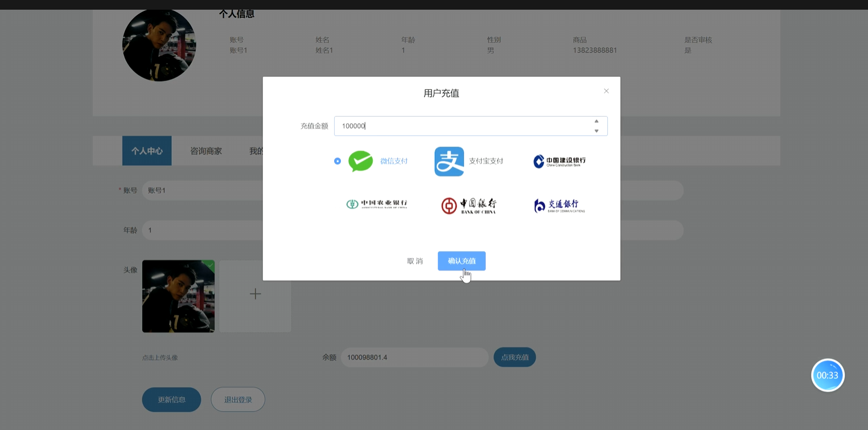Increase recharge amount with up arrow

tap(597, 121)
